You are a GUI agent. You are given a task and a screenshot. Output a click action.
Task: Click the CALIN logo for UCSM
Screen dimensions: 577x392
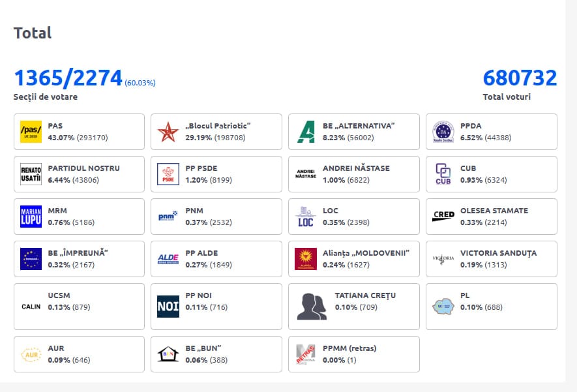(x=31, y=307)
